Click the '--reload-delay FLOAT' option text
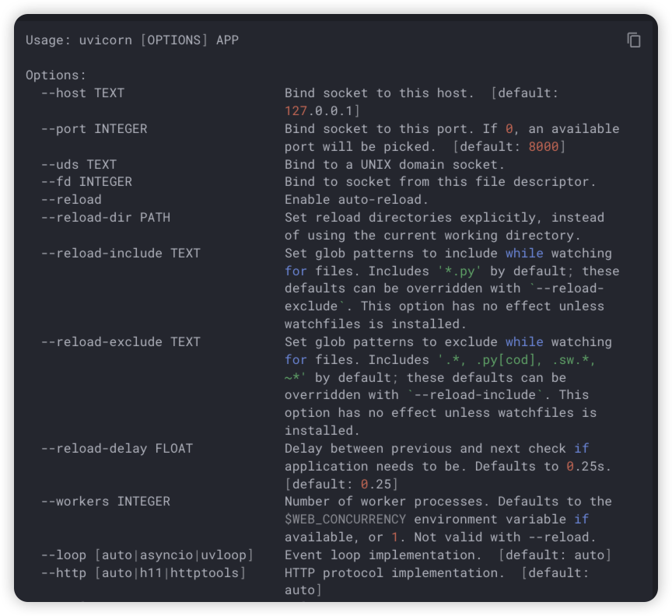The height and width of the screenshot is (616, 672). pyautogui.click(x=117, y=448)
